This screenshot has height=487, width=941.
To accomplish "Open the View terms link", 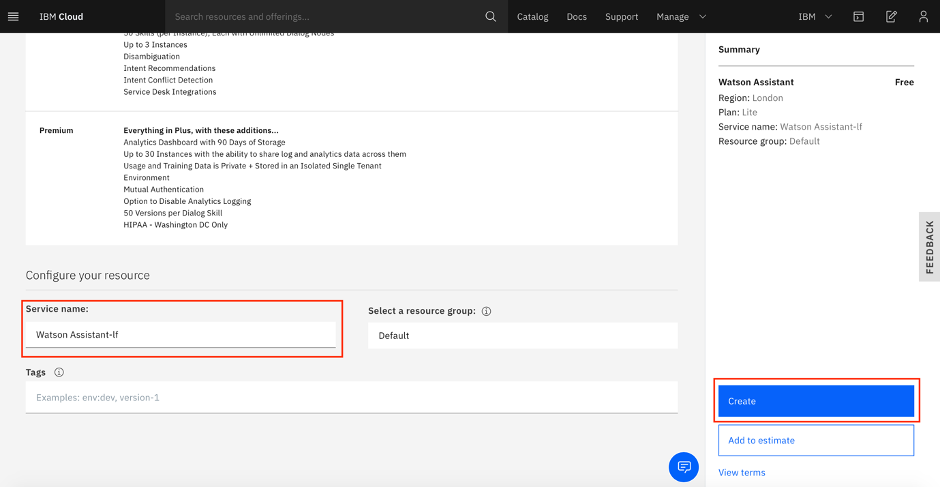I will click(742, 473).
